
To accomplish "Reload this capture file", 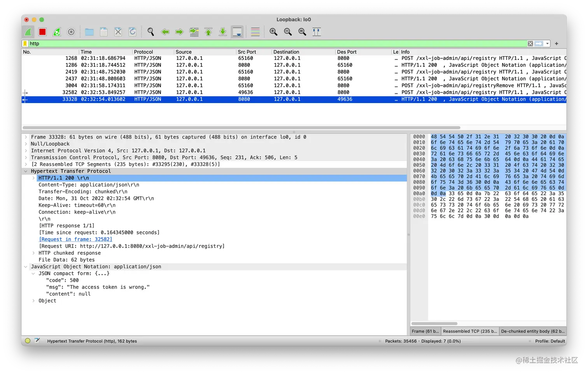I will coord(133,32).
